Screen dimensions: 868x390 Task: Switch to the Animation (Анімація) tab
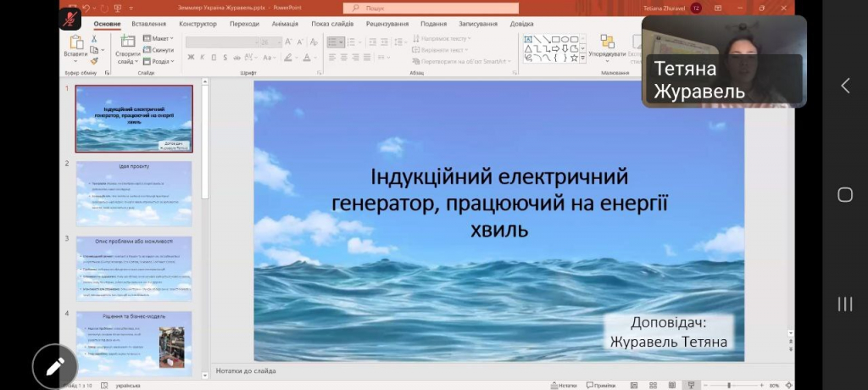[x=285, y=24]
